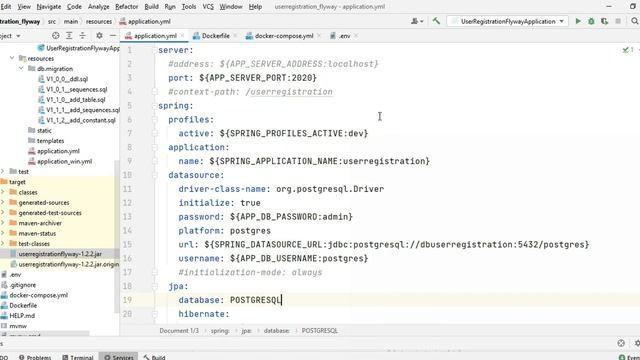Image resolution: width=640 pixels, height=360 pixels.
Task: Close the docker-compose.yml tab
Action: tap(319, 36)
